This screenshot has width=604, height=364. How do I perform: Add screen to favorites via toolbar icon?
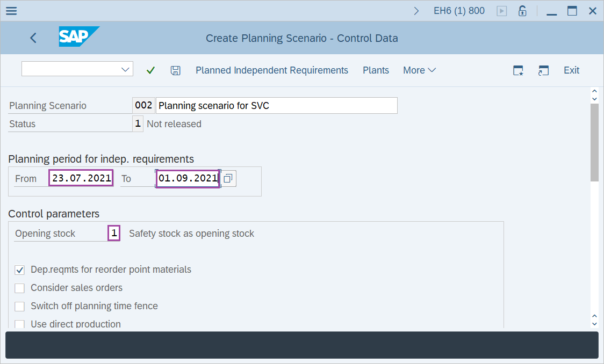(517, 70)
